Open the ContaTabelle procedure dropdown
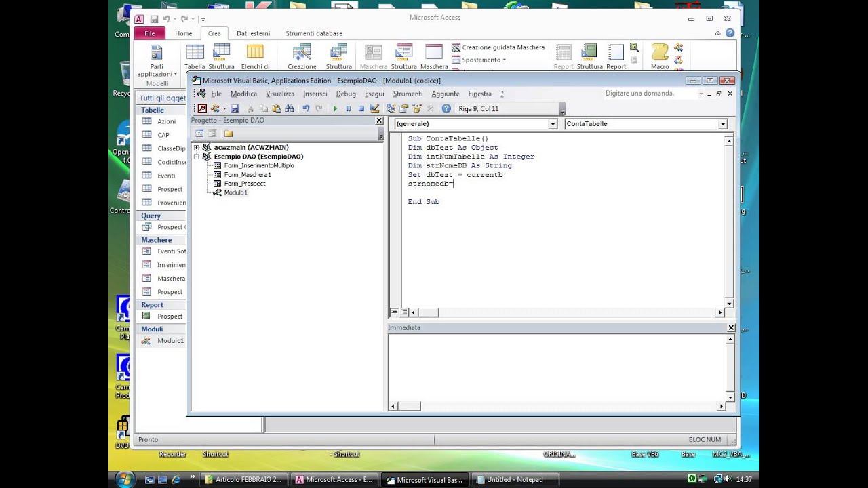 click(x=723, y=124)
